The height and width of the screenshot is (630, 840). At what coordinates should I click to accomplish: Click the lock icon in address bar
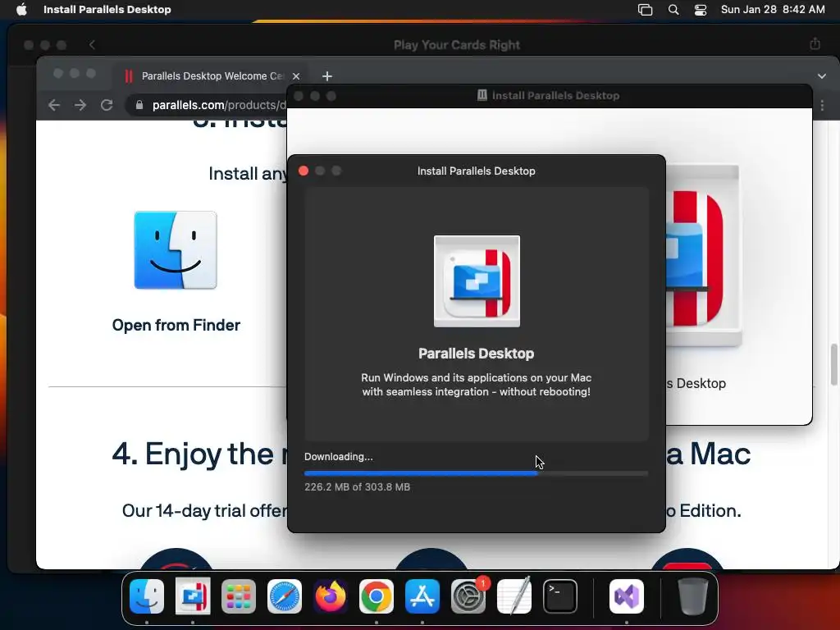tap(139, 105)
